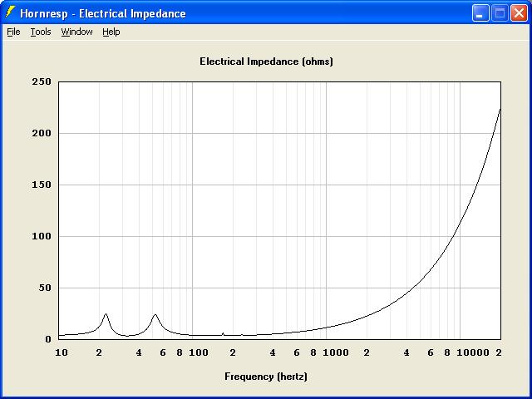Image resolution: width=532 pixels, height=399 pixels.
Task: Click the Hornresp - Electrical Impedance title bar text
Action: [x=103, y=13]
